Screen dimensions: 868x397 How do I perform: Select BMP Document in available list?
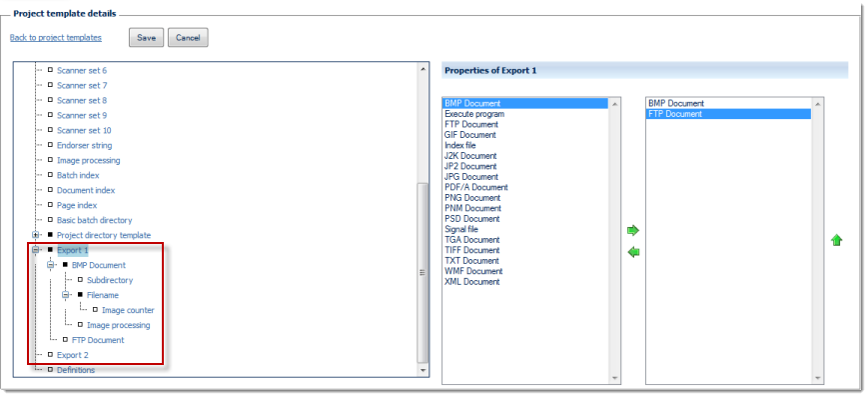(524, 103)
